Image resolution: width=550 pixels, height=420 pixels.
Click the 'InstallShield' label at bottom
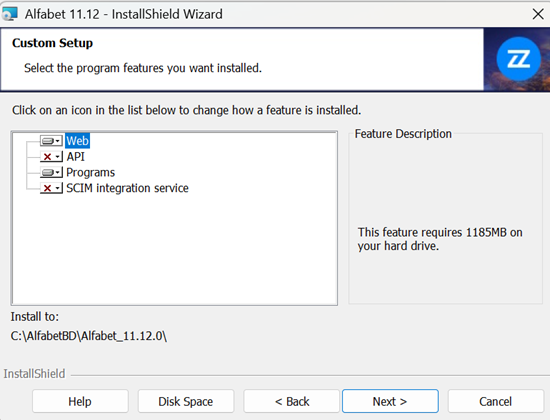[x=34, y=374]
